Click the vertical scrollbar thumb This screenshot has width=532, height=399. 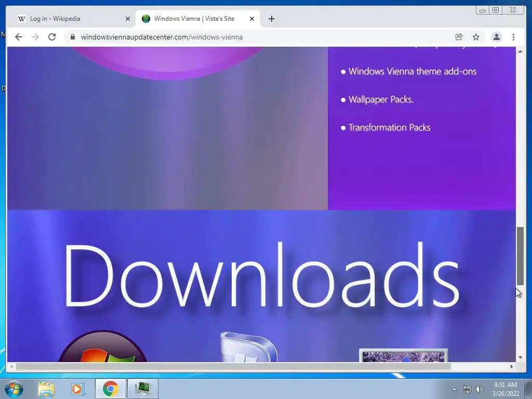520,256
